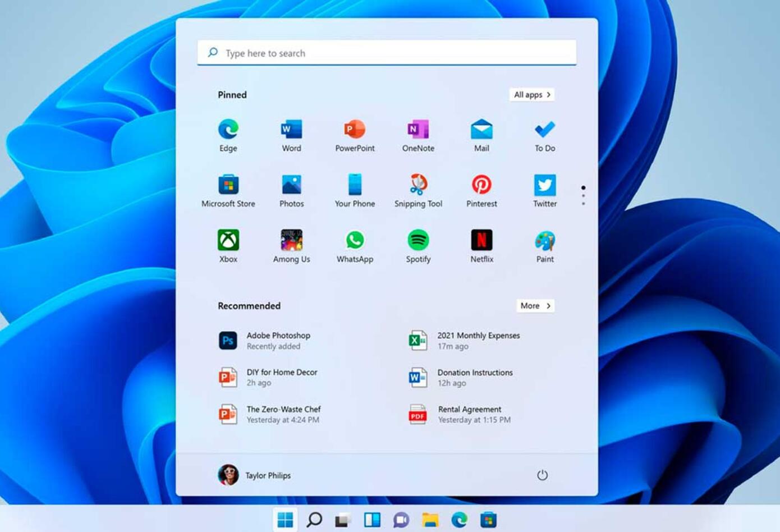Screen dimensions: 780x532
Task: Launch the Twitter app
Action: (x=545, y=191)
